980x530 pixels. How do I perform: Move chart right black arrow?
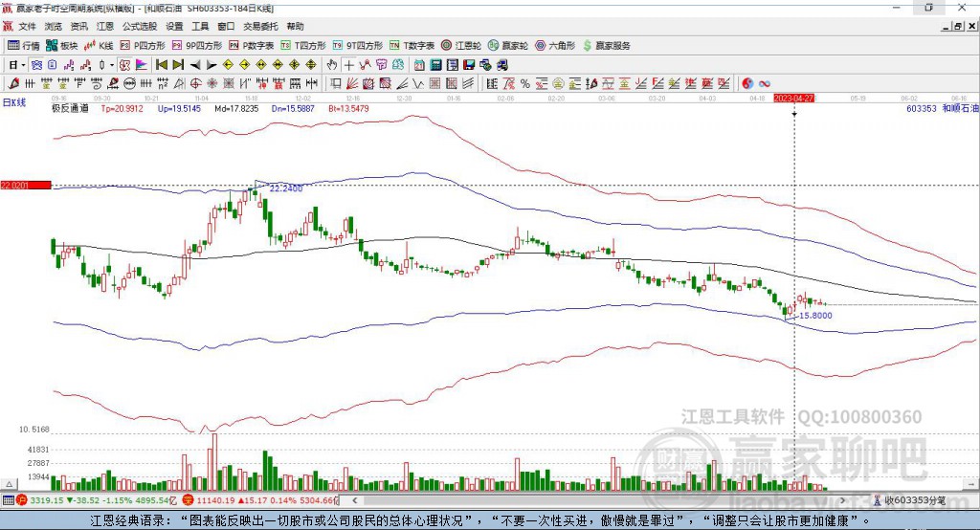click(212, 65)
